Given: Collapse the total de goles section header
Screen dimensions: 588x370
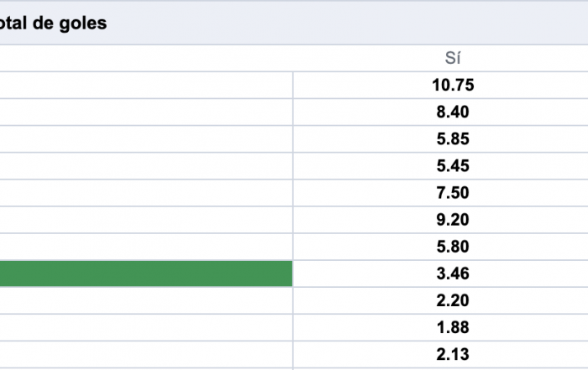Looking at the screenshot, I should point(54,23).
